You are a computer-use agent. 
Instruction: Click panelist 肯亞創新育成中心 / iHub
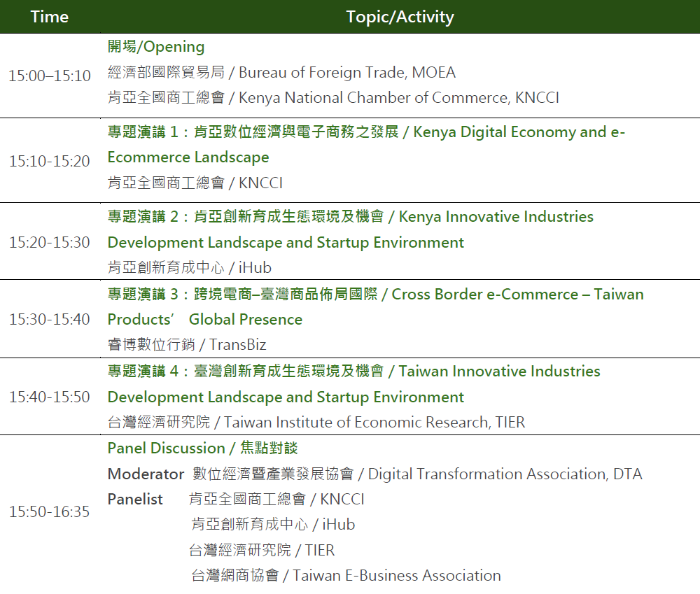click(273, 524)
